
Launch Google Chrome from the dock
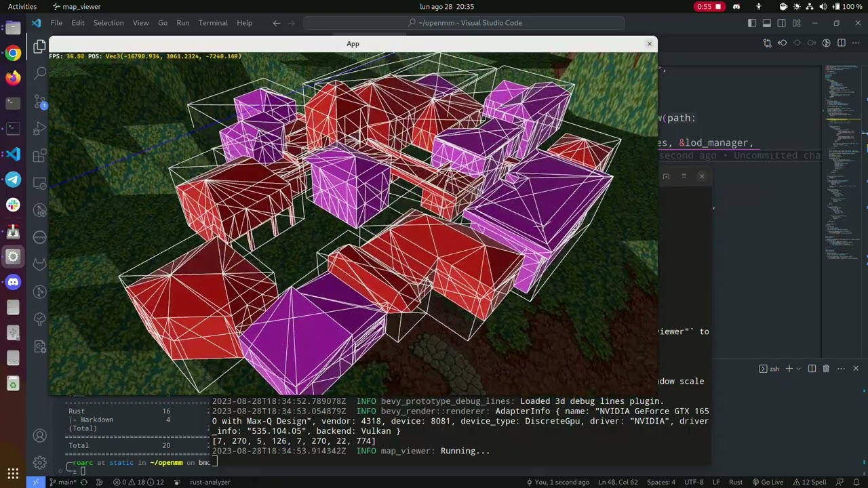click(x=13, y=54)
